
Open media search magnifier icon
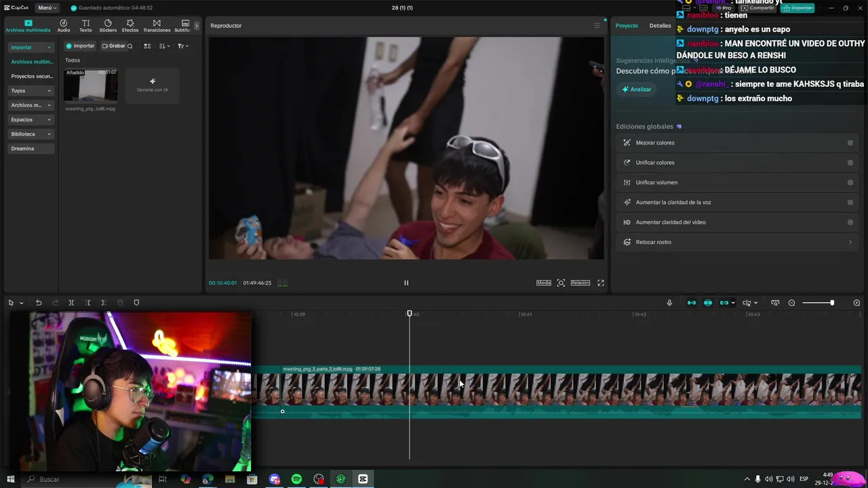click(130, 46)
